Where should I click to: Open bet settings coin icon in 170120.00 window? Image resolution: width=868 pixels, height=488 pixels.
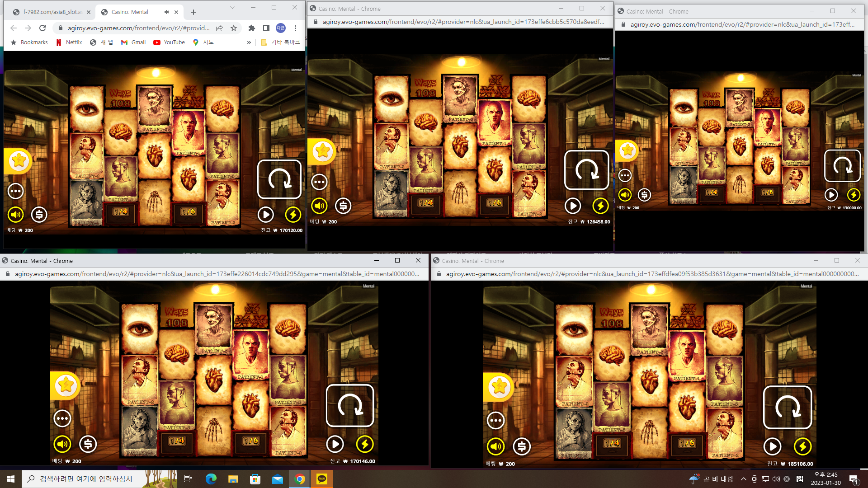pyautogui.click(x=39, y=215)
